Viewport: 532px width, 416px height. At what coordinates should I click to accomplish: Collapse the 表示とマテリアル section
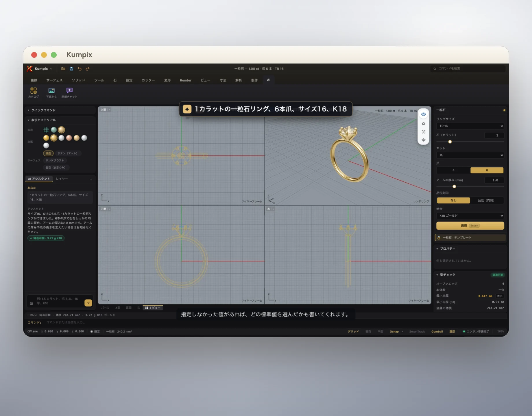(60, 120)
